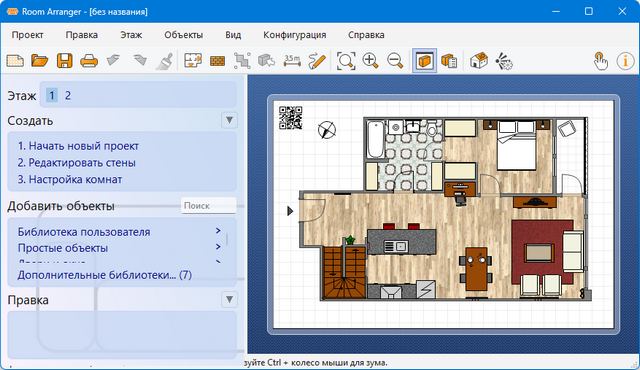The image size is (640, 370).
Task: Open a project with the folder icon
Action: click(40, 61)
